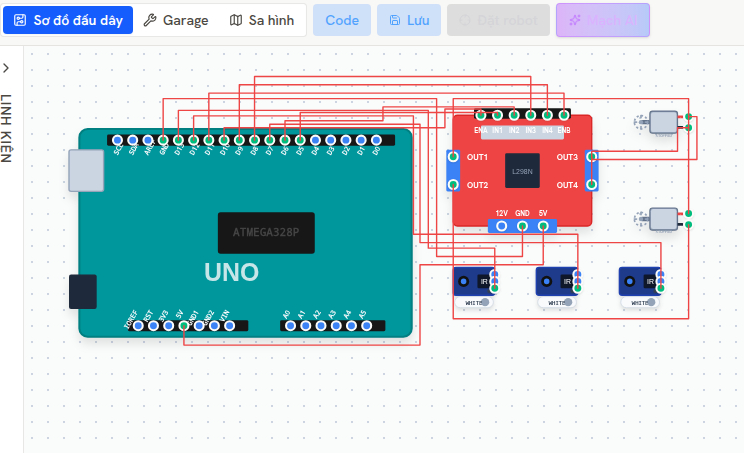Click the VIN pin on the UNO
The width and height of the screenshot is (744, 453).
229,326
